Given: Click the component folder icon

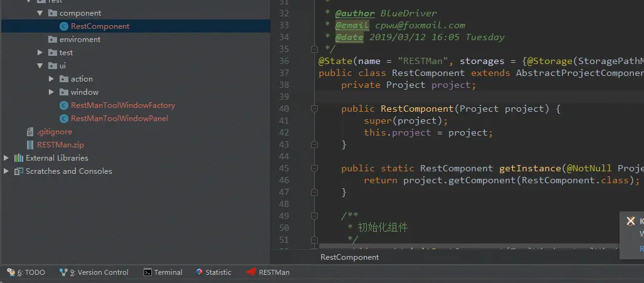Looking at the screenshot, I should pos(52,13).
